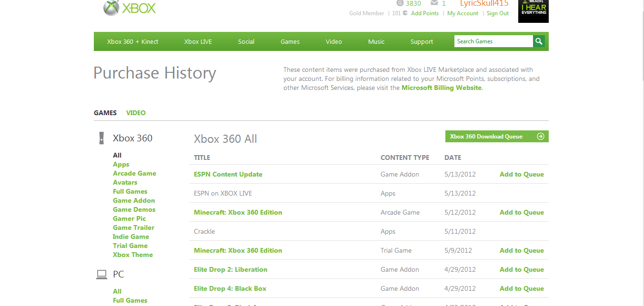
Task: Click the Xbox 360 All heading
Action: pos(225,139)
